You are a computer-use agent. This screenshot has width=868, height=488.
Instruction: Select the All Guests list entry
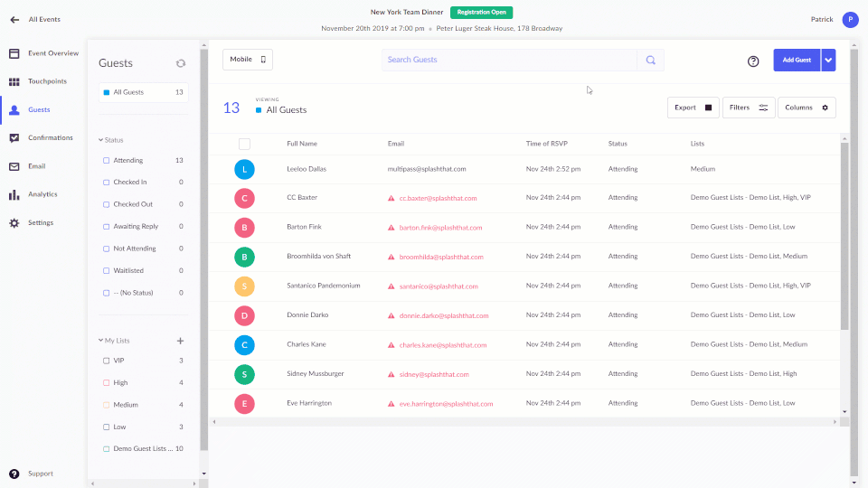click(x=144, y=92)
